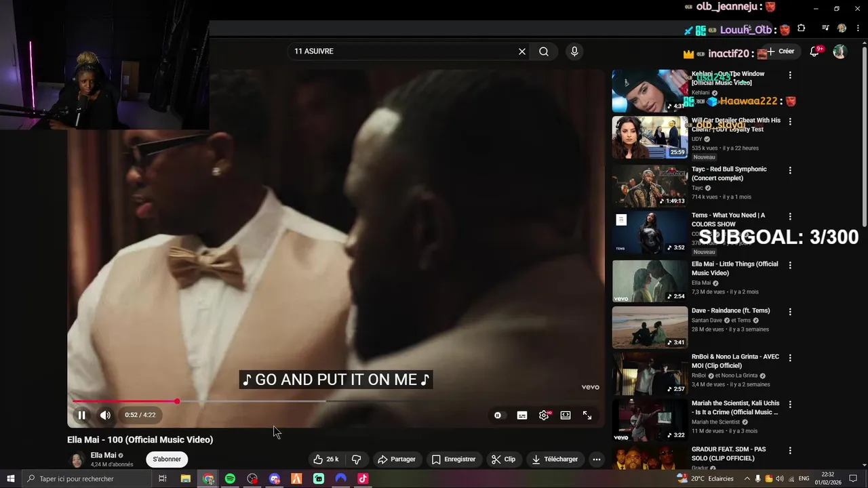Open options menu for Tayc video
Screen dimensions: 868x488
pos(790,170)
